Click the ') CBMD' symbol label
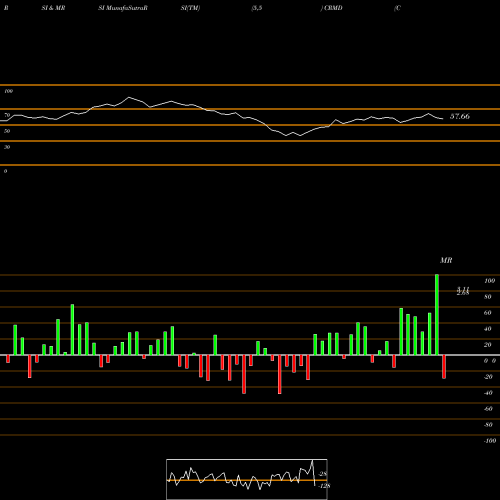This screenshot has width=500, height=500. pos(331,8)
